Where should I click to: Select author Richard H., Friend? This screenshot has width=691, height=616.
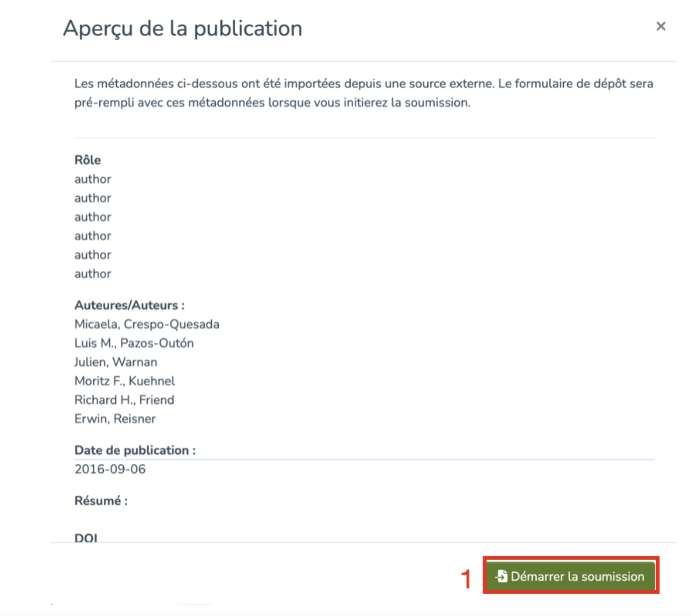(124, 400)
